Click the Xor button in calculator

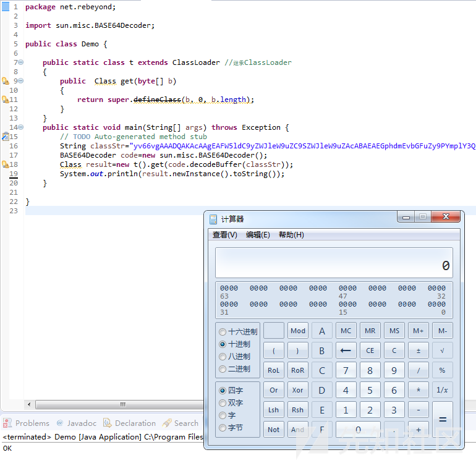(298, 390)
